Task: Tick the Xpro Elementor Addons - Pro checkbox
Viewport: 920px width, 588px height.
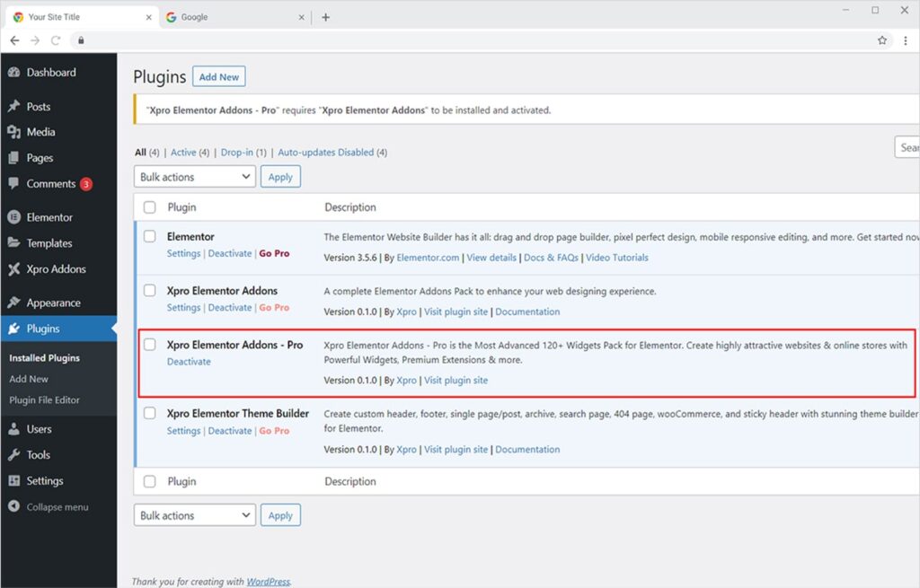Action: [x=150, y=345]
